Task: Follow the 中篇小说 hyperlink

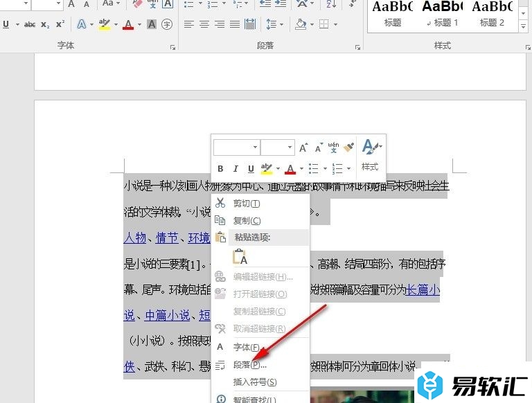Action: (x=167, y=315)
